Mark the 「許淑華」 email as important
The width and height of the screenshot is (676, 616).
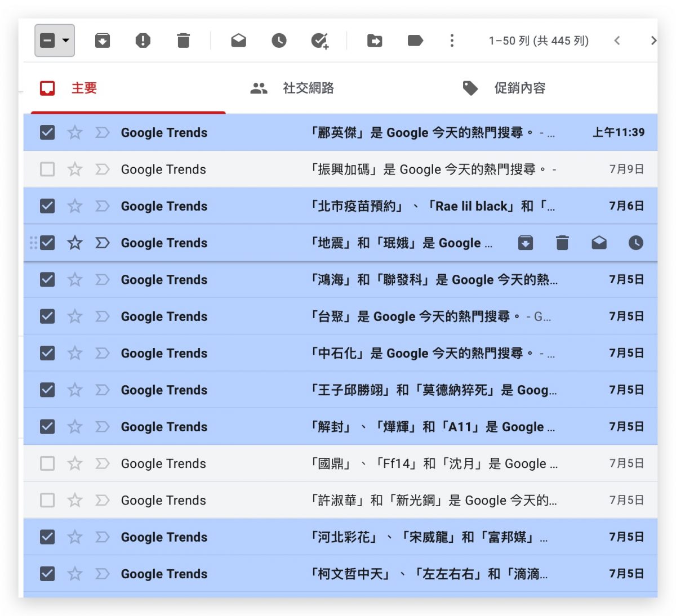pos(102,500)
